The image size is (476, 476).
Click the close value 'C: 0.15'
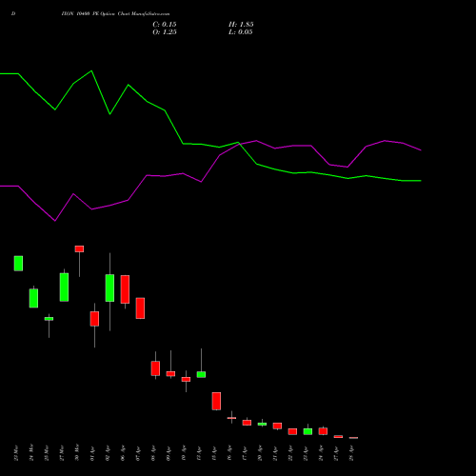pos(165,25)
